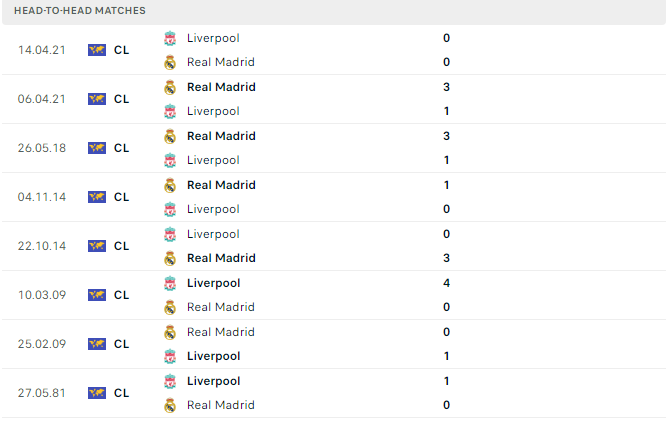Click Real Madrid score 3 in 22.10.14 match
This screenshot has height=432, width=670.
447,258
